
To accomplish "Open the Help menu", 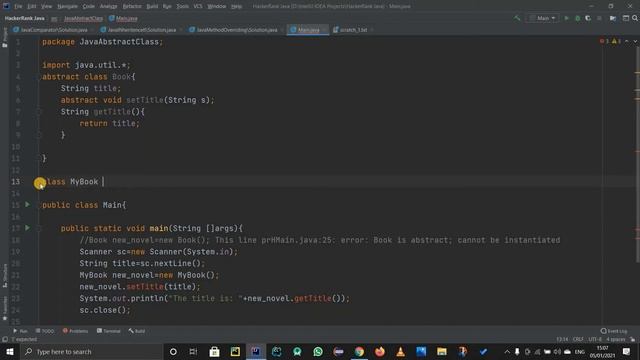I will (236, 6).
